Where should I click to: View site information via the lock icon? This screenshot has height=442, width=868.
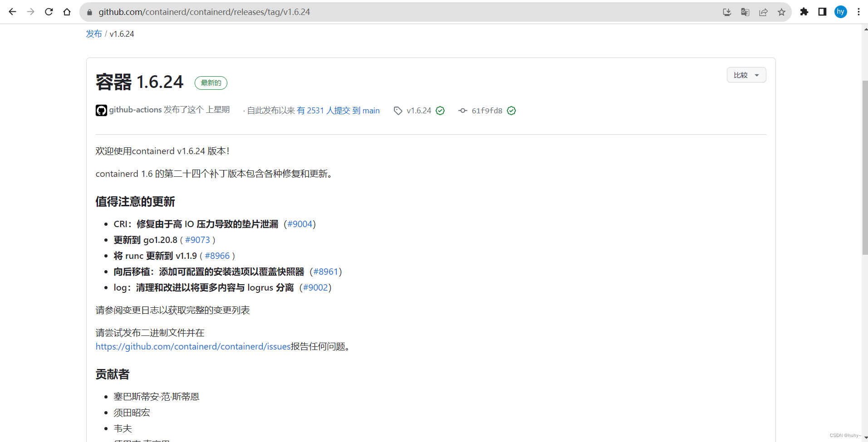[89, 12]
